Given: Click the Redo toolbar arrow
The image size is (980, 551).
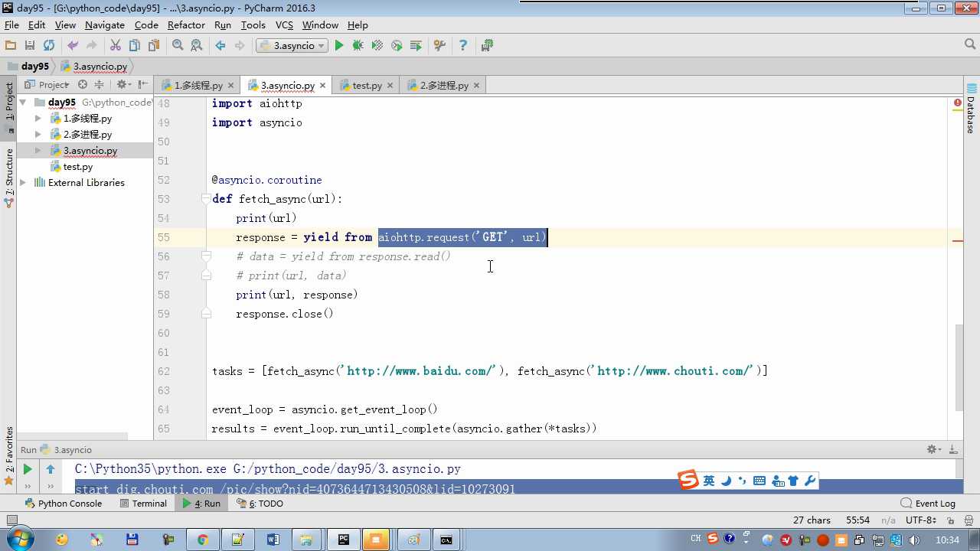Looking at the screenshot, I should 92,46.
